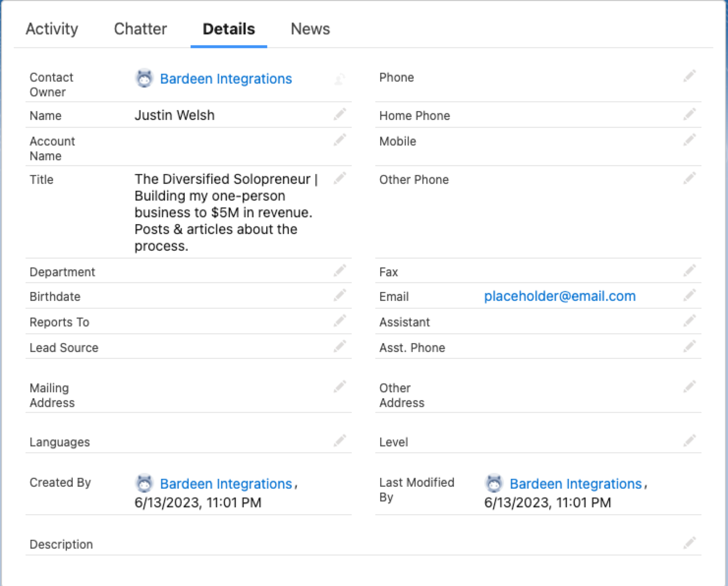Click the Birthdate field label
Screen dimensions: 728x586
[x=55, y=296]
